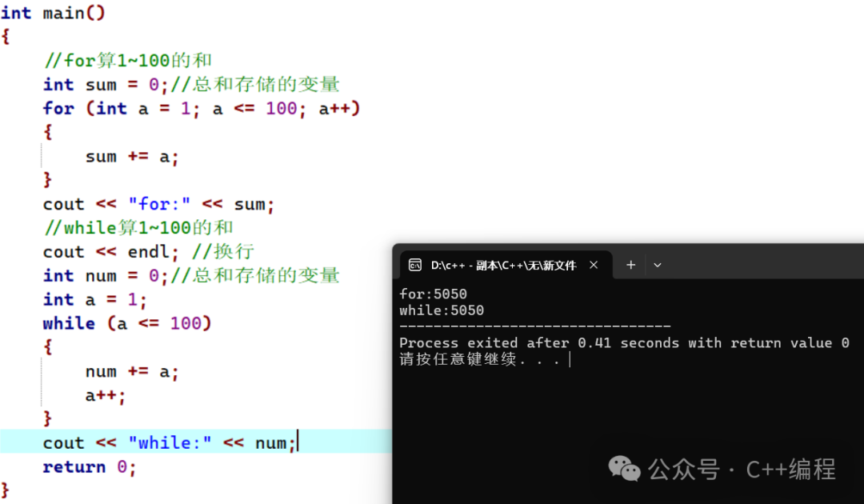Click the 'sum += a;' statement
Screen dimensions: 864x504
[132, 157]
